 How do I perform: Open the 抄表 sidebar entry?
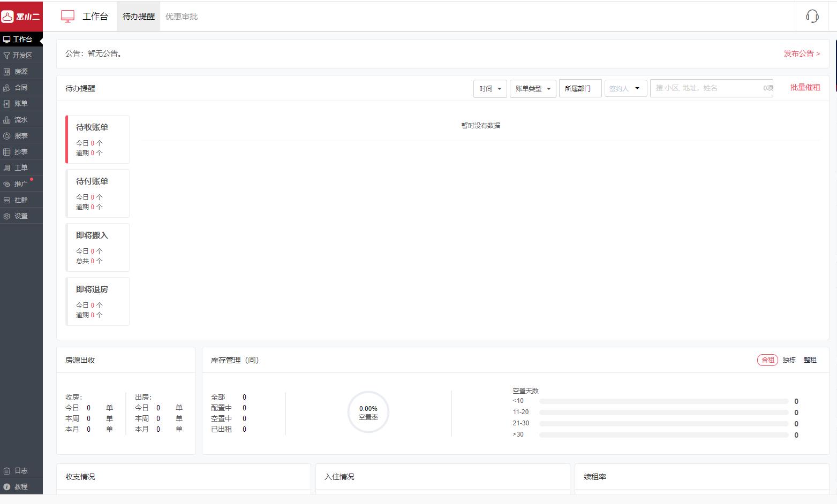(x=21, y=151)
